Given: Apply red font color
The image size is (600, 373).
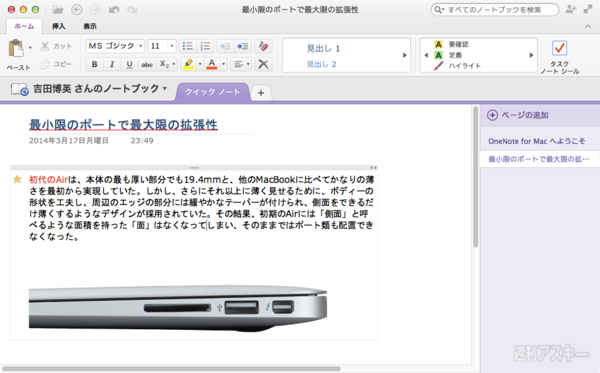Looking at the screenshot, I should tap(212, 64).
